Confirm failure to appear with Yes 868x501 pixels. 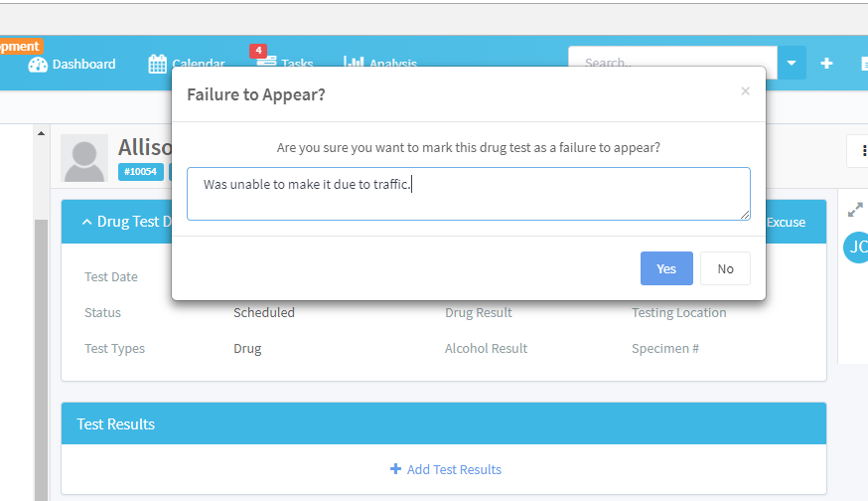(666, 268)
